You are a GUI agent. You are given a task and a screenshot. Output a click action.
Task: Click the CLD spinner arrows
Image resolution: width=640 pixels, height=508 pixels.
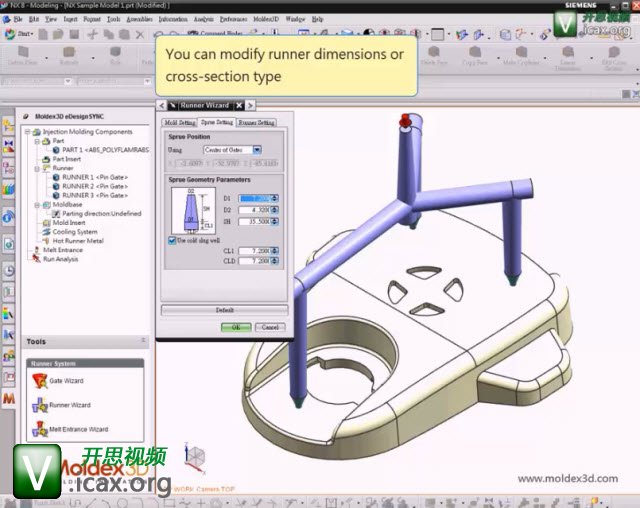click(x=275, y=261)
